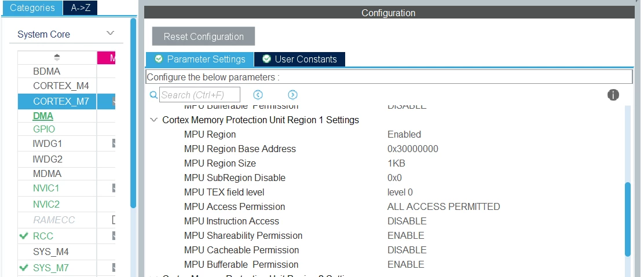
Task: Click the green checkmark beside SYS_M7
Action: tap(24, 268)
